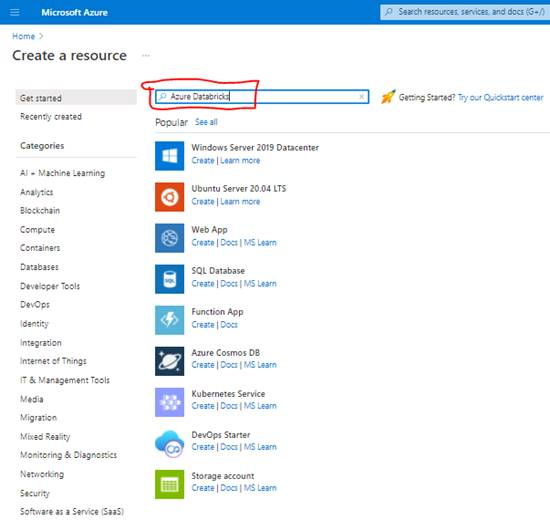Go to Home breadcrumb

[24, 36]
